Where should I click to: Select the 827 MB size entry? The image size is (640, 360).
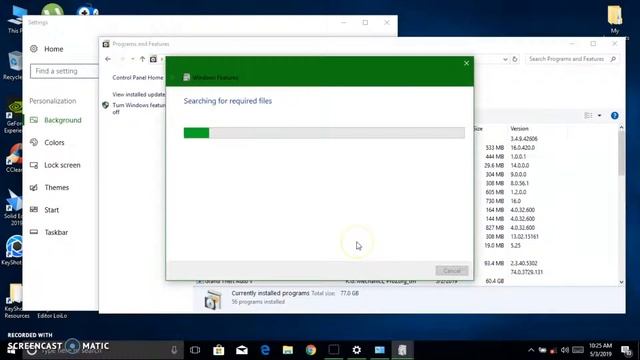[495, 228]
